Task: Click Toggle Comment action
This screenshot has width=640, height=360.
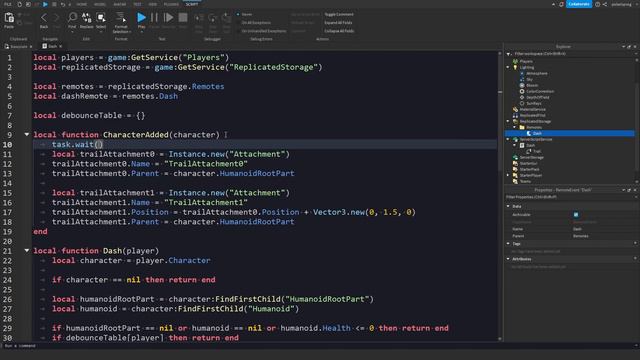Action: tap(339, 14)
